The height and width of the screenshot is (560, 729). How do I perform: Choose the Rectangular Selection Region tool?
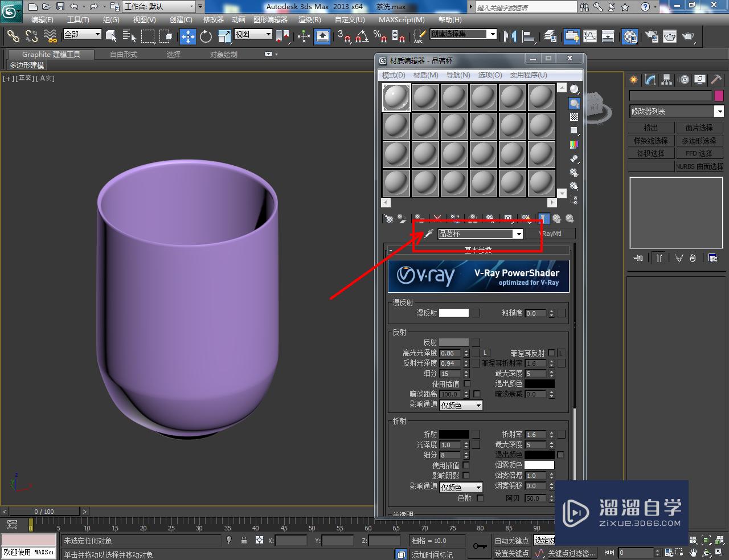148,36
